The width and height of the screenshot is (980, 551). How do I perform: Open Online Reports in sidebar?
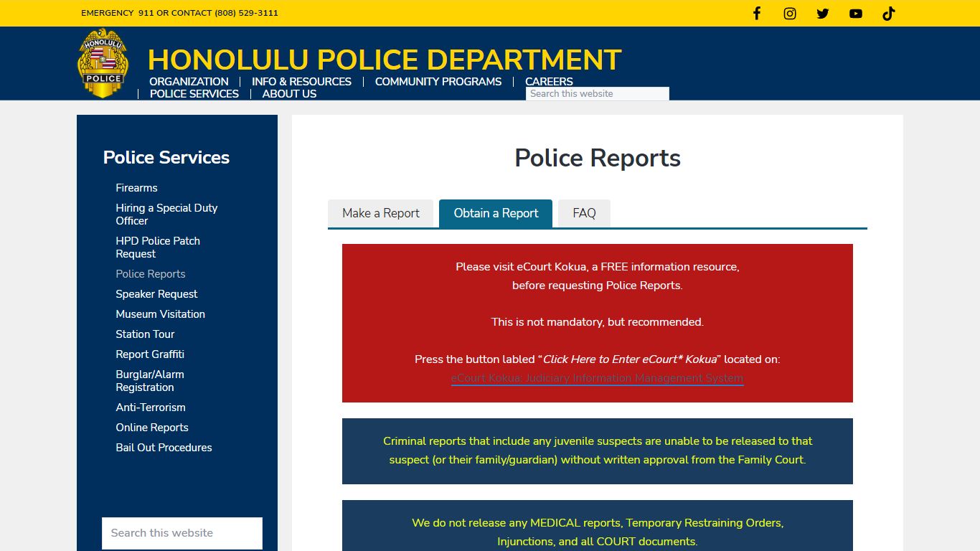(x=152, y=428)
